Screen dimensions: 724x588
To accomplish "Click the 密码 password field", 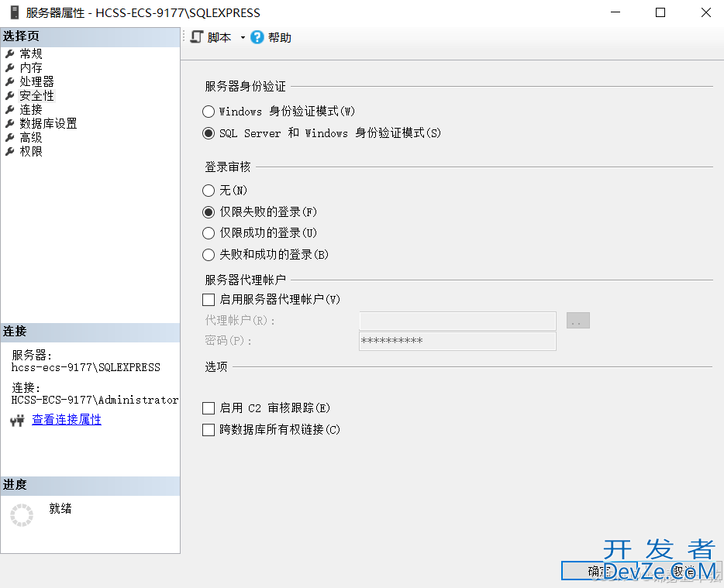I will tap(457, 341).
